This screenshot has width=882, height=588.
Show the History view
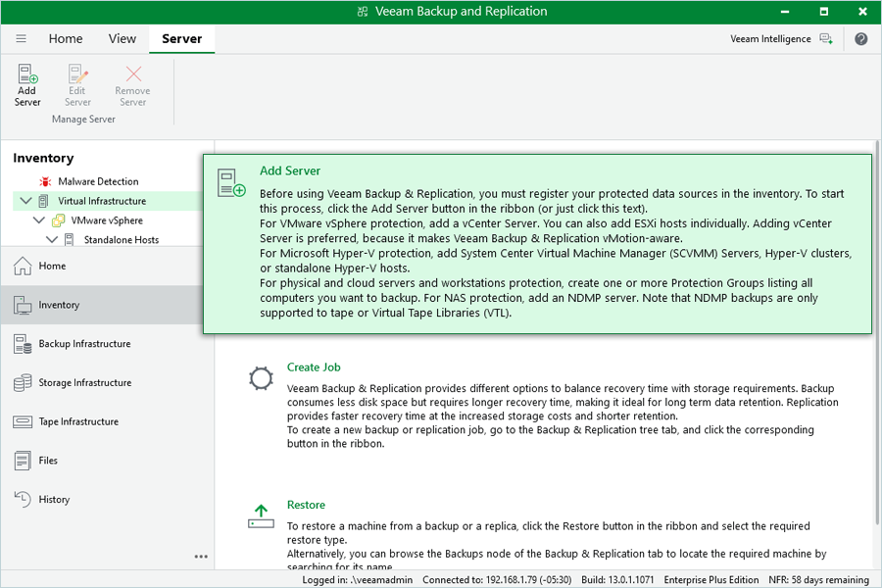[54, 500]
